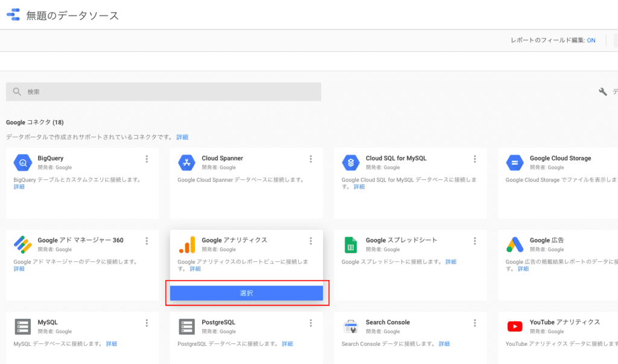This screenshot has height=364, width=618.
Task: Click the PostgreSQL database icon
Action: pos(187,327)
